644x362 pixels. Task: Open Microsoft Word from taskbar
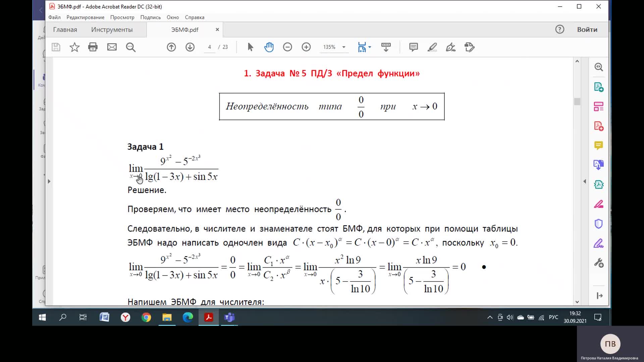click(104, 317)
